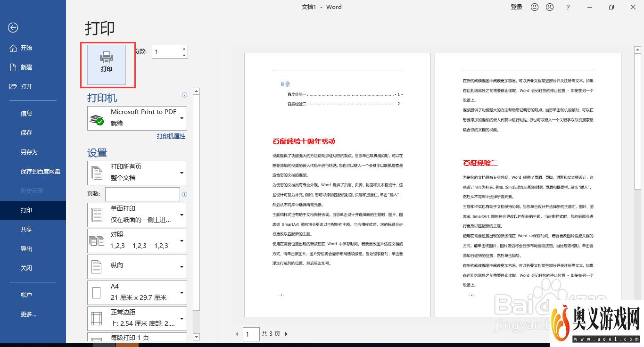
Task: Click Close (关闭) in sidebar
Action: [33, 268]
